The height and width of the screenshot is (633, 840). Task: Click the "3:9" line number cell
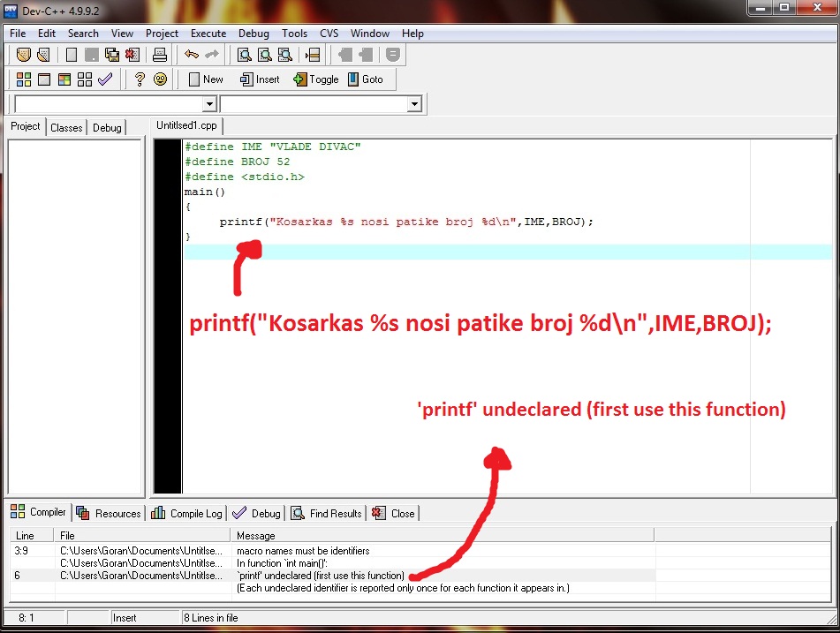tap(21, 551)
